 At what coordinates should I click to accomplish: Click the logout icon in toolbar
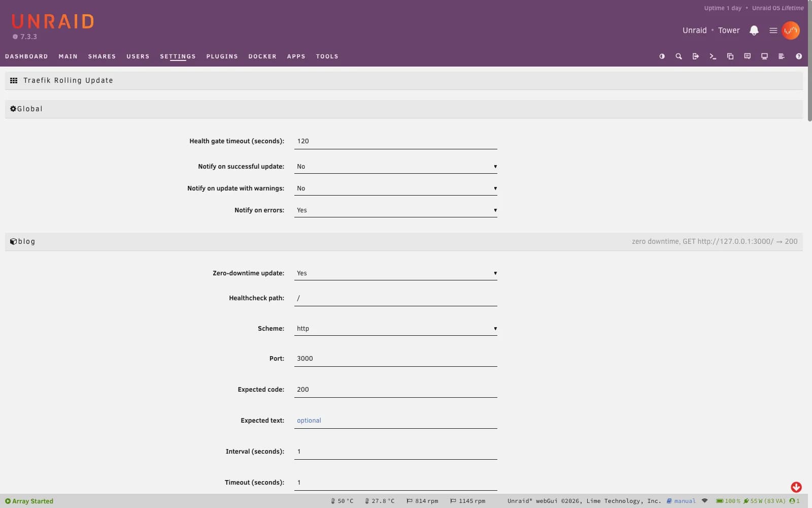(696, 56)
